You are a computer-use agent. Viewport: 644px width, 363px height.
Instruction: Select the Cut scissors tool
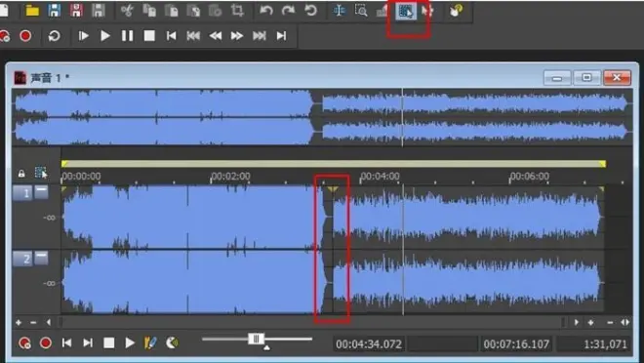point(127,11)
